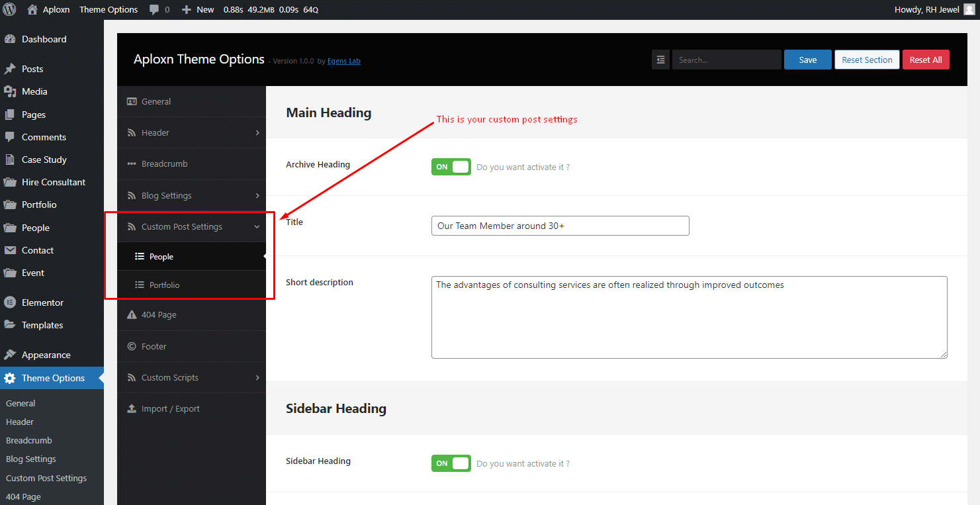Click the Title text input field

click(560, 226)
